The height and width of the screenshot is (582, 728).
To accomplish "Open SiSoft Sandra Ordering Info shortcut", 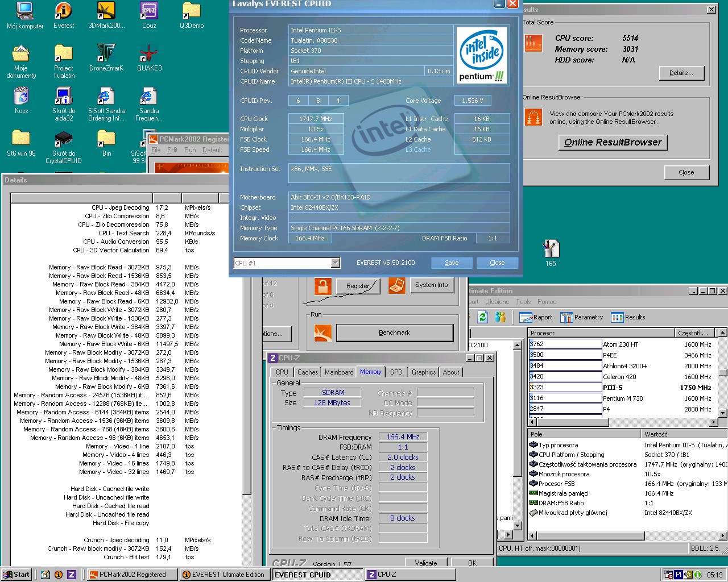I will coord(106,104).
